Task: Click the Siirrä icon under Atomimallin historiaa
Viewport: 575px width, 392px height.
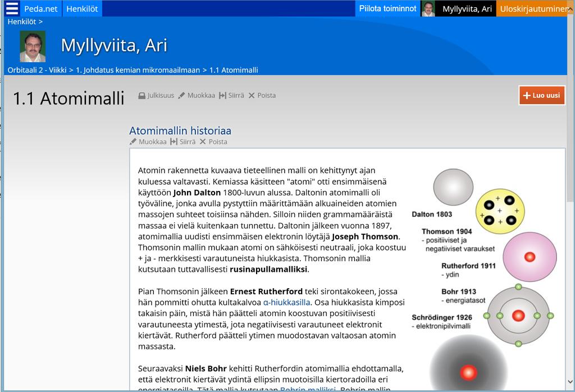Action: 174,142
